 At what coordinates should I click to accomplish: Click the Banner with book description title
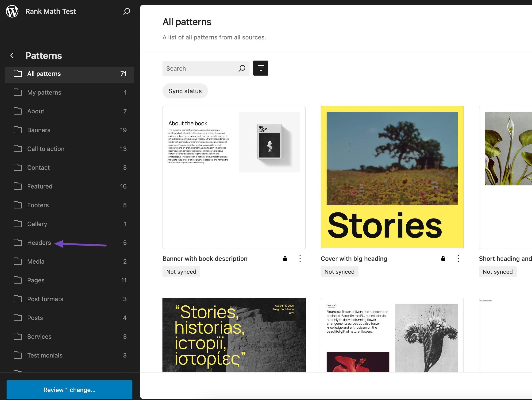coord(205,258)
